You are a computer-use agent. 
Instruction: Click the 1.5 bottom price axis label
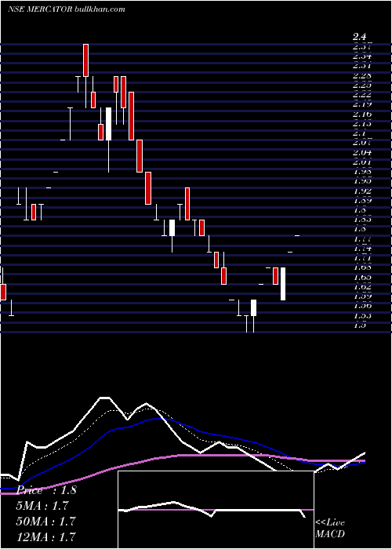[359, 325]
